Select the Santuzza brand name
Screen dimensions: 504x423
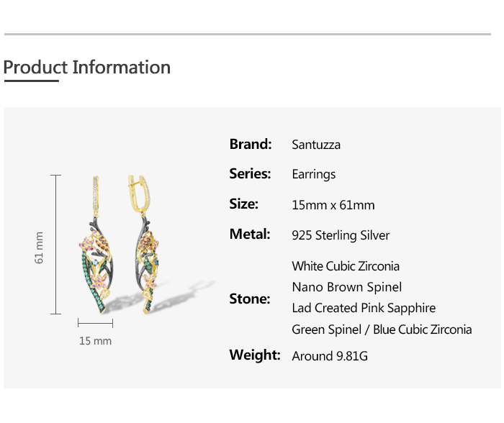pos(316,145)
